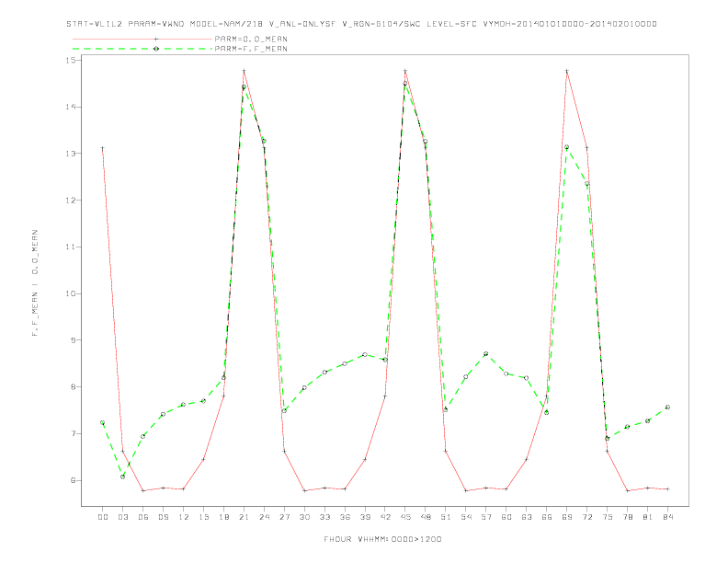Click x-axis tick label 12
Screen dimensions: 728x563
click(184, 517)
